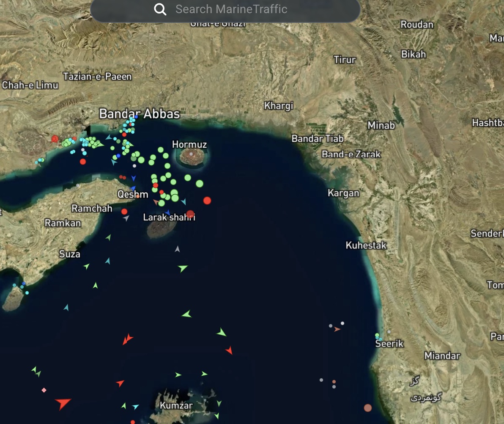Select the salmon arrow vessel west of Seerik
Image resolution: width=504 pixels, height=424 pixels.
tap(337, 329)
